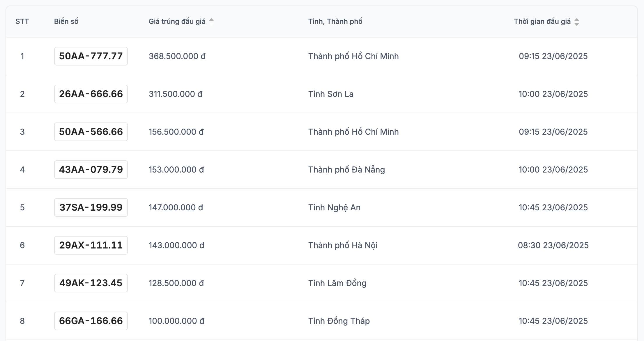This screenshot has height=341, width=644.
Task: Click plate badge 37SA-199.99
Action: (91, 207)
